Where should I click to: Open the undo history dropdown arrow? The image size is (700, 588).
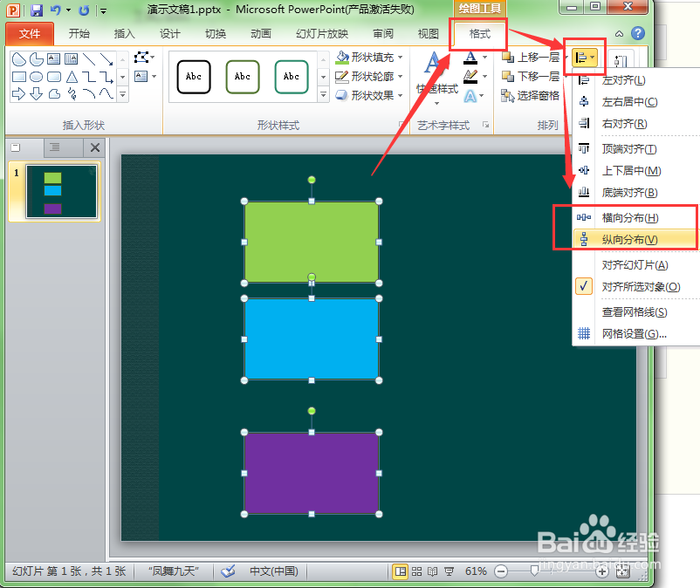69,10
